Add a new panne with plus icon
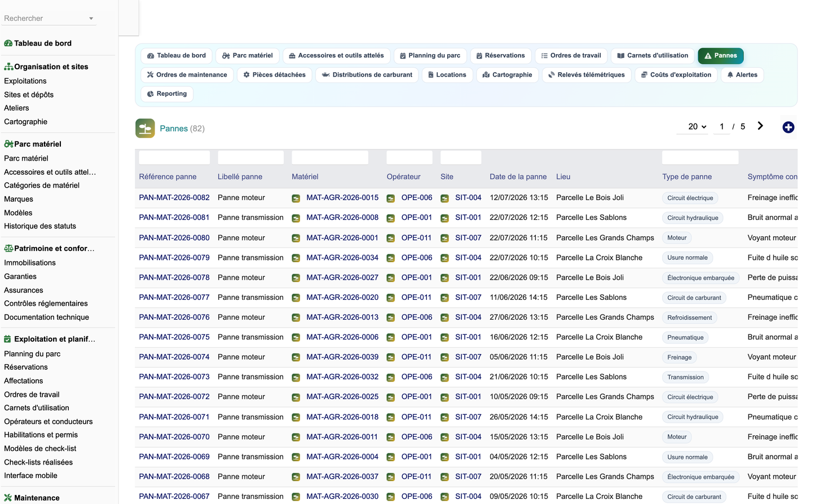 pyautogui.click(x=788, y=127)
